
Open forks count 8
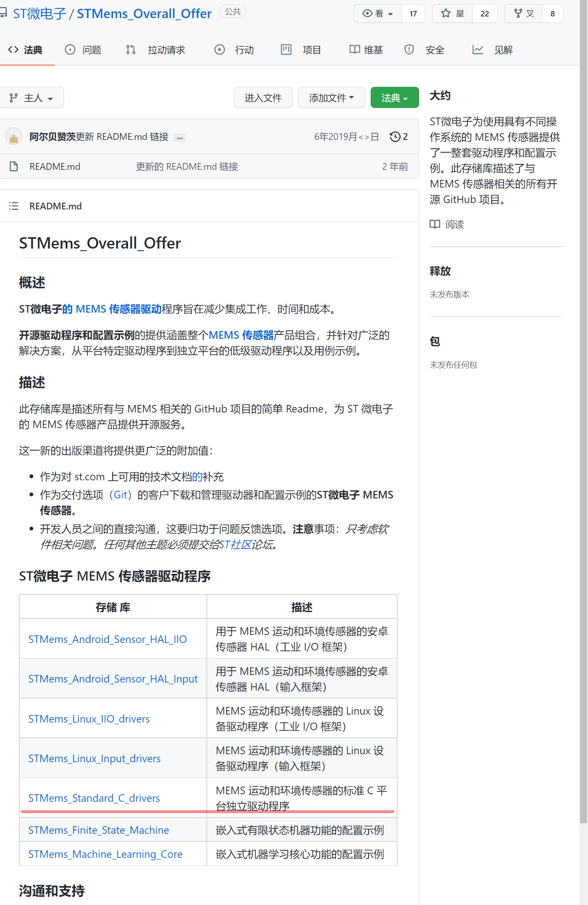click(553, 13)
